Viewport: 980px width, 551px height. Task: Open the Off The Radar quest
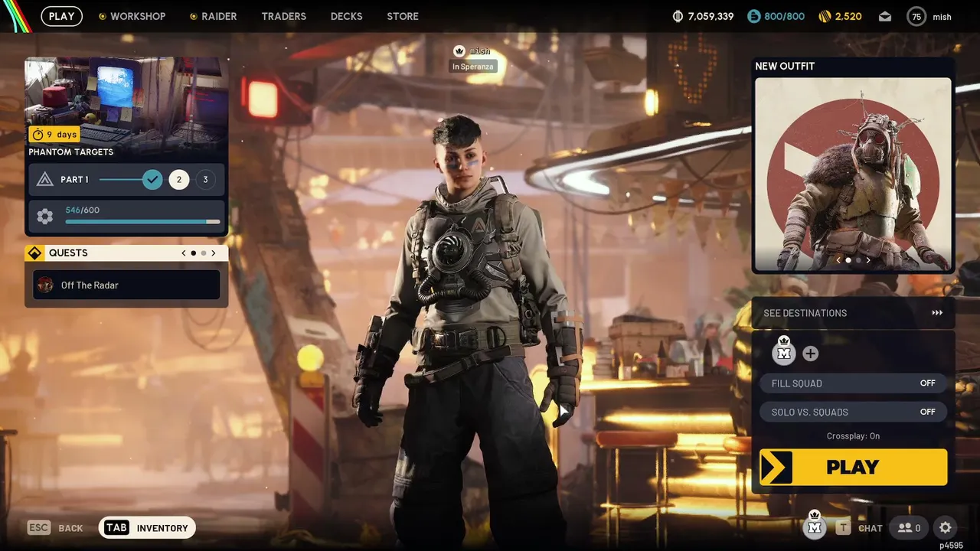pos(126,285)
